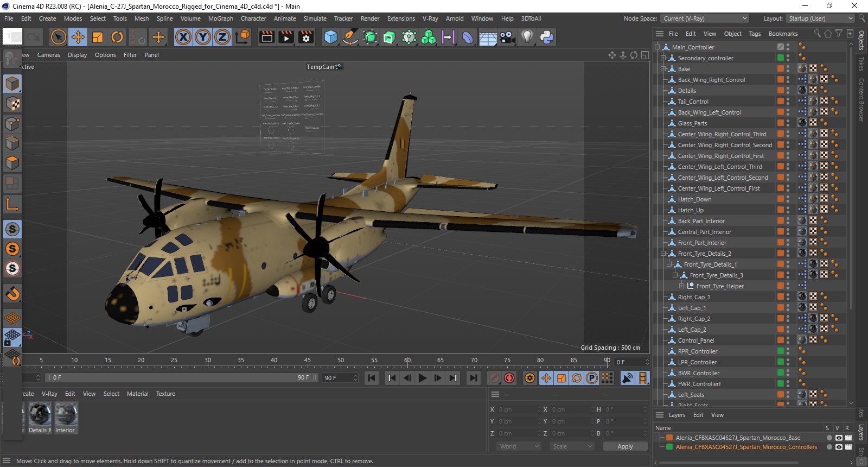This screenshot has width=868, height=467.
Task: Add a Light object icon
Action: pos(527,37)
